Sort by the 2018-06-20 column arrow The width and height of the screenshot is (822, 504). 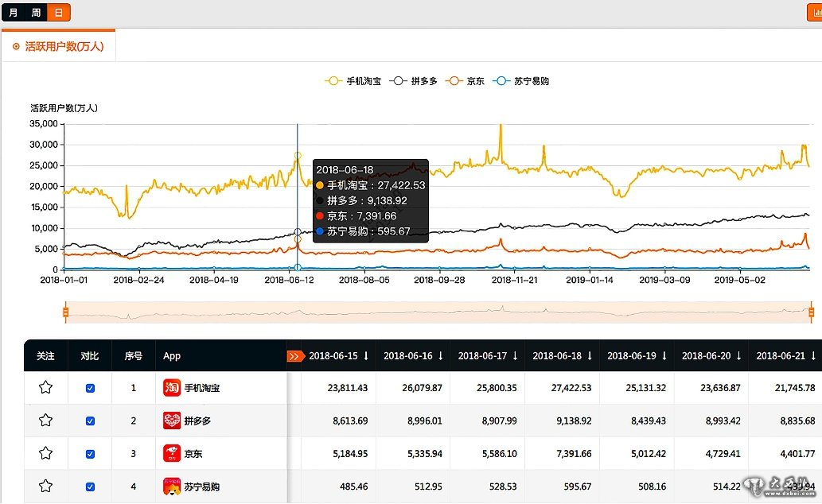[738, 356]
